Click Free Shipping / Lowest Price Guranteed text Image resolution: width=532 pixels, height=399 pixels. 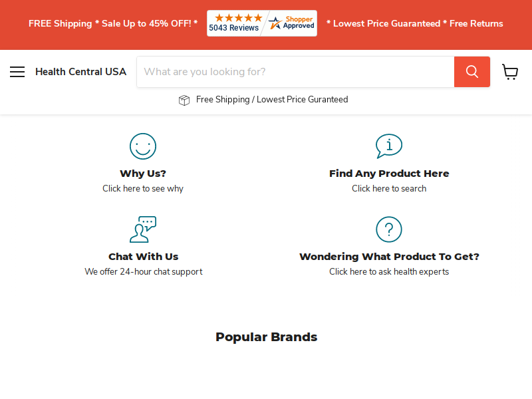[272, 99]
